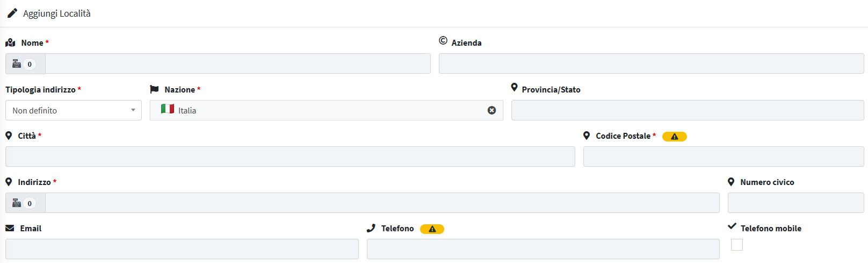Click into the Provincia/Stato input
The width and height of the screenshot is (868, 263).
click(x=688, y=110)
